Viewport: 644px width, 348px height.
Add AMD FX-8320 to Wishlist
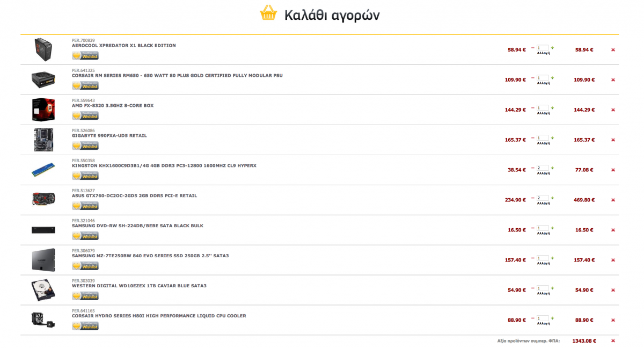coord(85,116)
